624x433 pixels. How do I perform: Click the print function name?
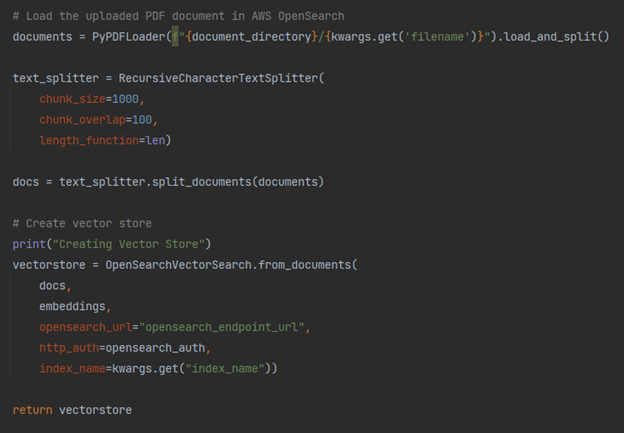point(29,244)
